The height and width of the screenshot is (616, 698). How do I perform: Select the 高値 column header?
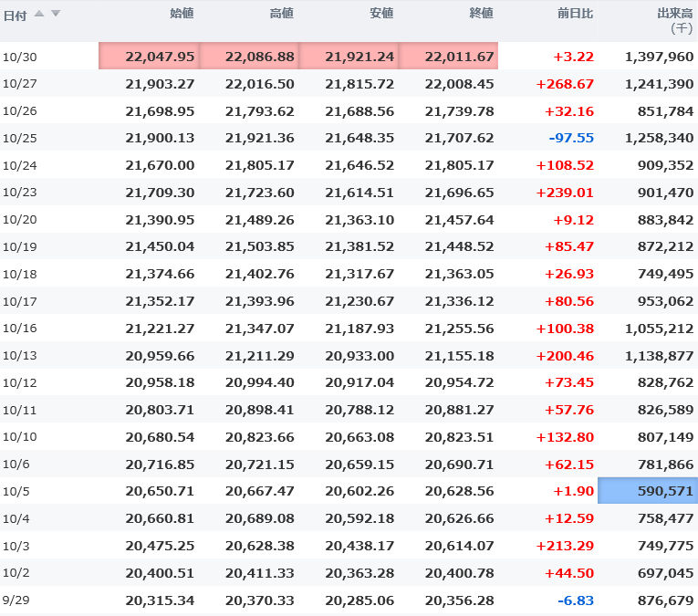(281, 13)
